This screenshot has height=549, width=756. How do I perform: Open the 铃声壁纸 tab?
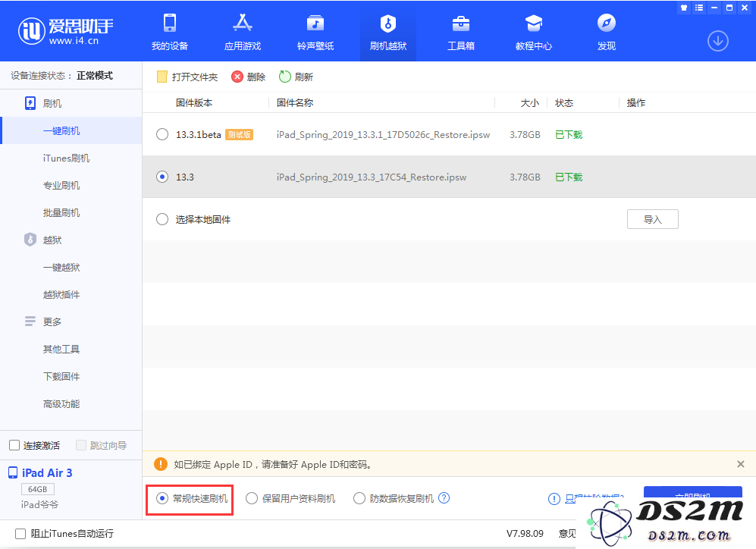[315, 33]
